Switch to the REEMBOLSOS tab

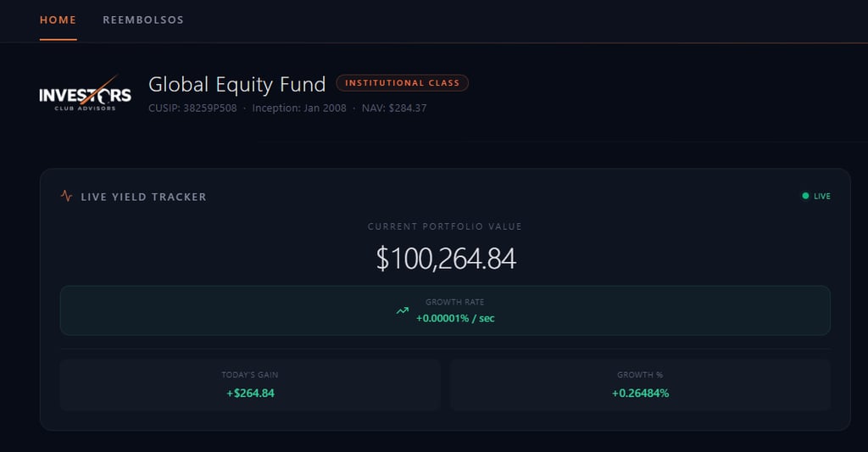point(143,20)
